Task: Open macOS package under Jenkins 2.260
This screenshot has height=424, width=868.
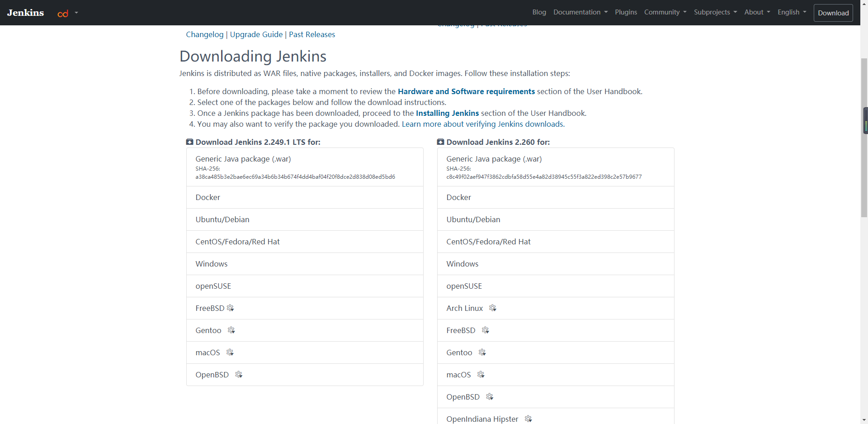Action: coord(556,375)
